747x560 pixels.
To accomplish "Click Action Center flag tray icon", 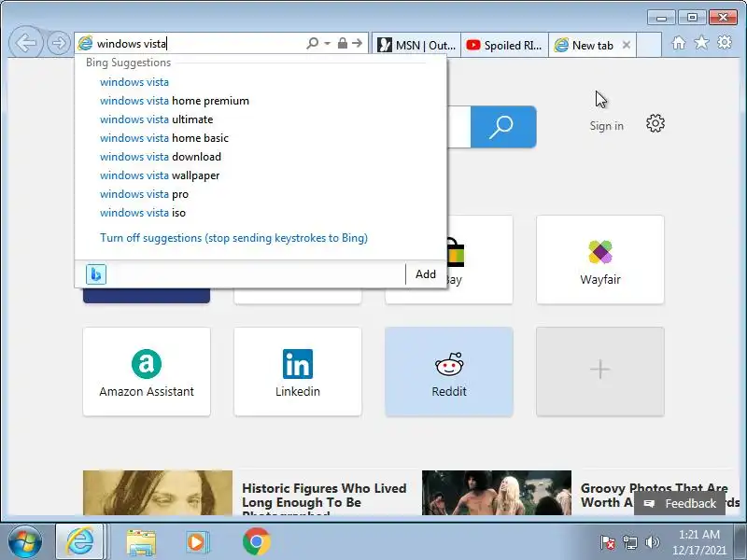I will (x=608, y=542).
